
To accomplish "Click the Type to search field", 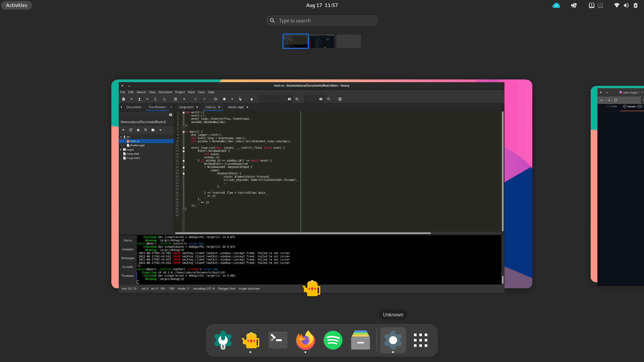I will coord(322,20).
